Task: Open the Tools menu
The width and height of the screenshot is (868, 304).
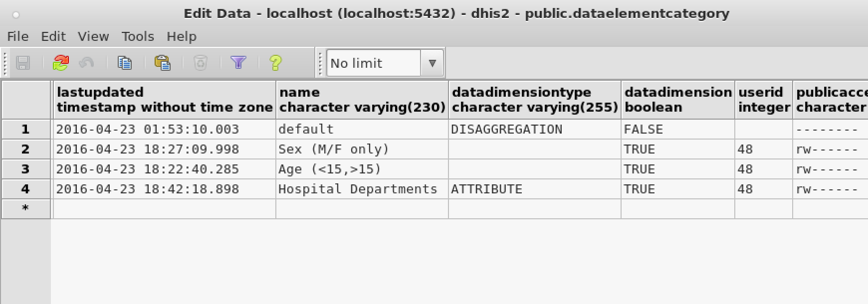Action: pos(138,36)
